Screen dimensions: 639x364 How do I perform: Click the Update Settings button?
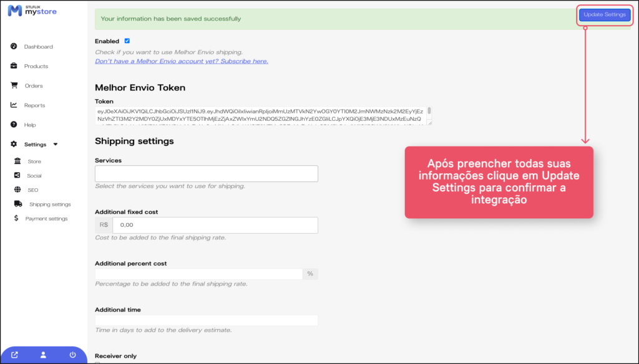click(605, 15)
